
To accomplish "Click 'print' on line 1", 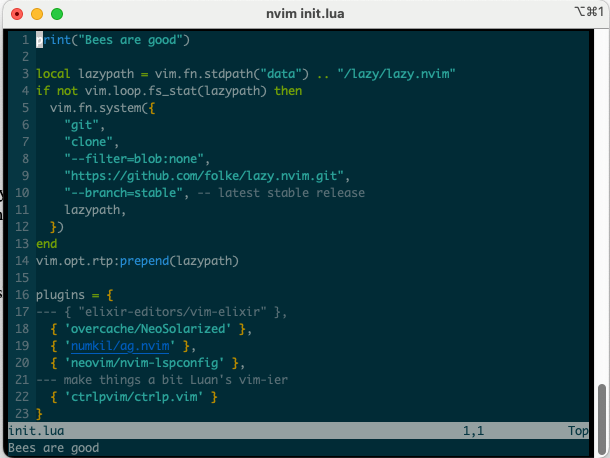I will click(x=53, y=40).
